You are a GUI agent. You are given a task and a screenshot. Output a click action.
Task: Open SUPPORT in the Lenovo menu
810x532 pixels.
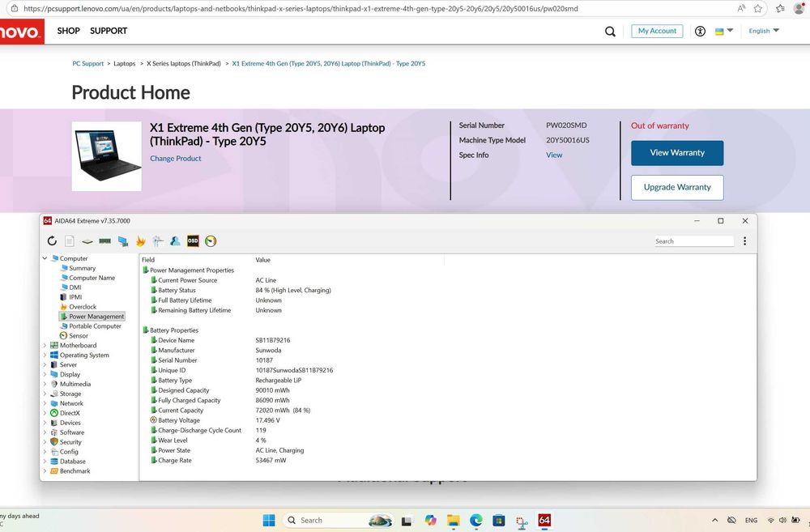click(109, 31)
